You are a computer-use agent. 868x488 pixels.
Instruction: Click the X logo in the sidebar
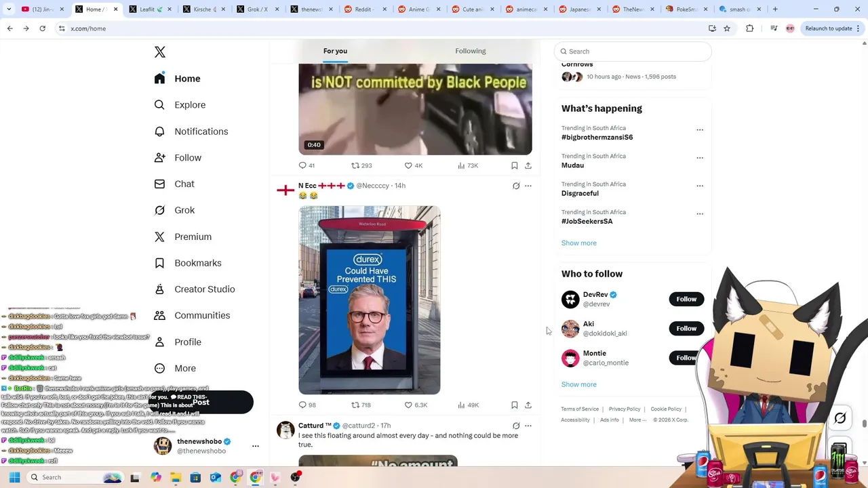(160, 52)
